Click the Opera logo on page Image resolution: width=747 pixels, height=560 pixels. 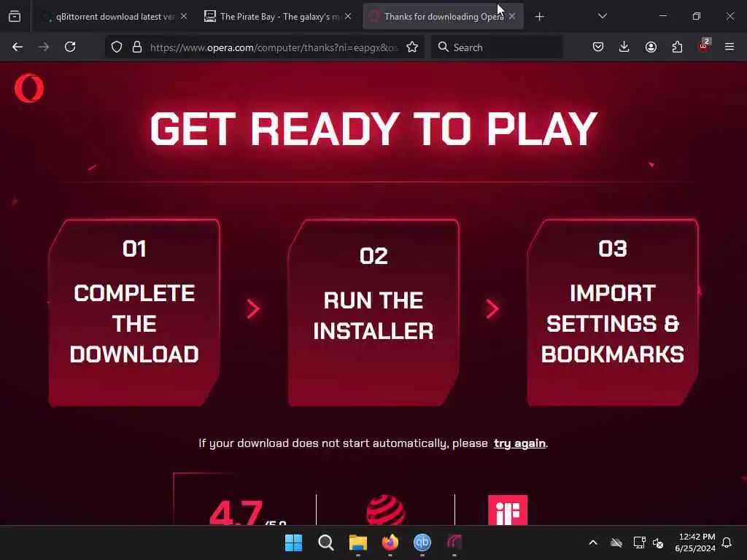pos(29,88)
